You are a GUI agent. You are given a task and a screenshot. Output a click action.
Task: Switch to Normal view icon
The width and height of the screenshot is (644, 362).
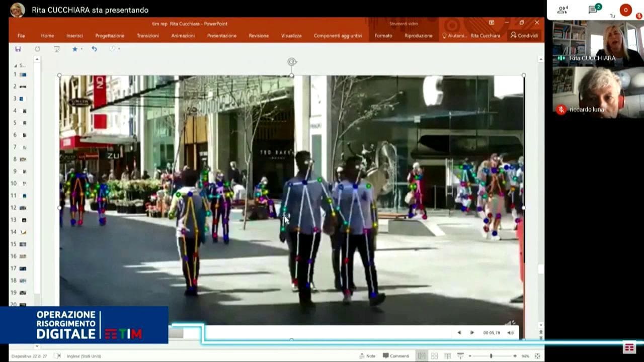point(422,356)
